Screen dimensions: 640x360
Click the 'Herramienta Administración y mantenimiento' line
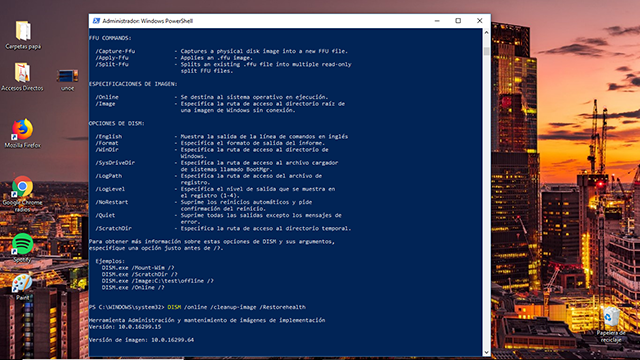207,320
